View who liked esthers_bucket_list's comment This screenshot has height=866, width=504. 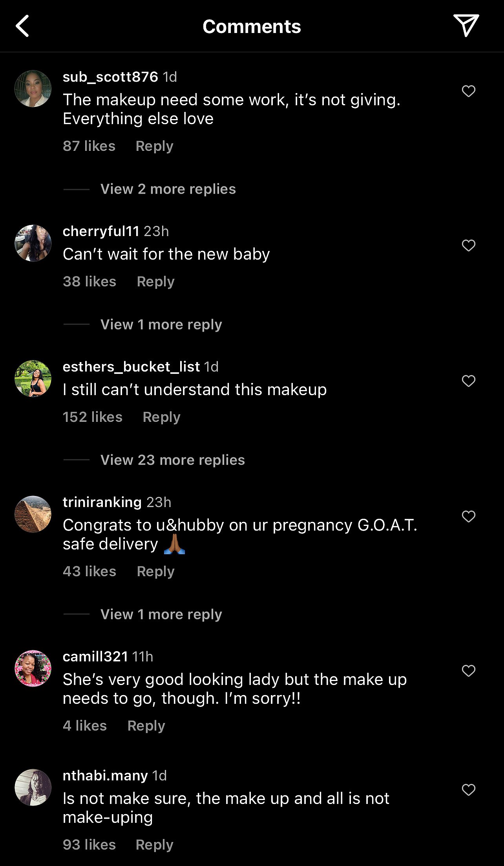92,417
